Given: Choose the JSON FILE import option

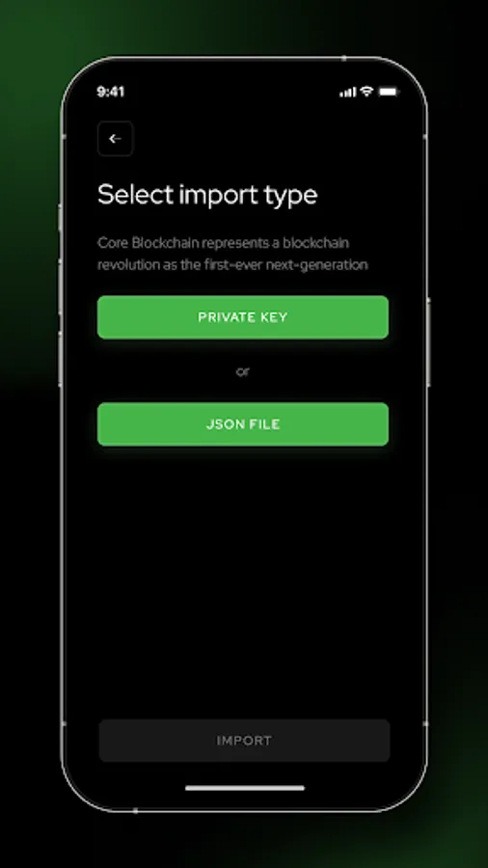Looking at the screenshot, I should coord(243,424).
